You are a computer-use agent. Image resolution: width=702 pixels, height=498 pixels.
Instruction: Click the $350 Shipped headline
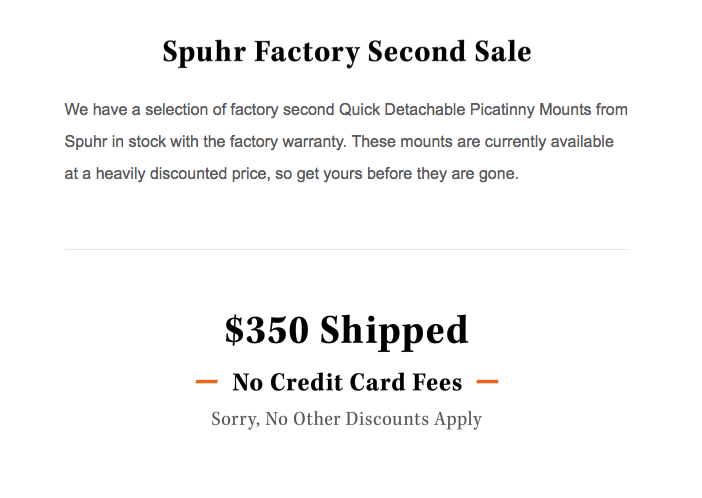click(347, 331)
